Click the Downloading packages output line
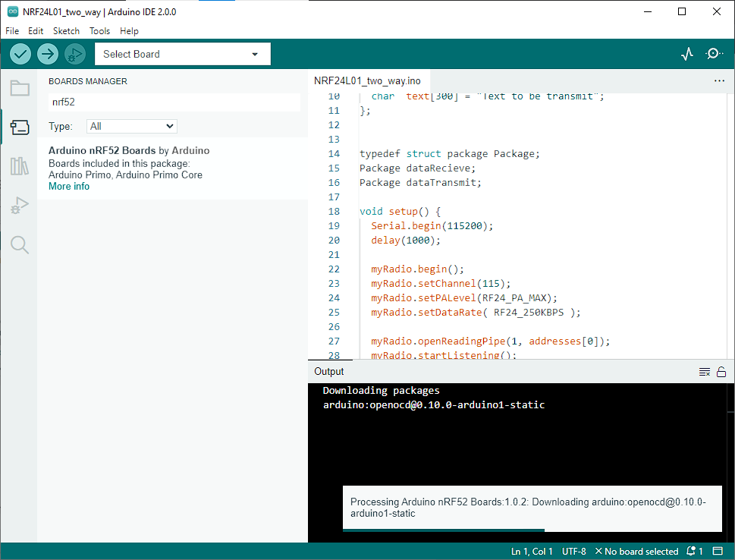This screenshot has height=560, width=735. tap(381, 390)
